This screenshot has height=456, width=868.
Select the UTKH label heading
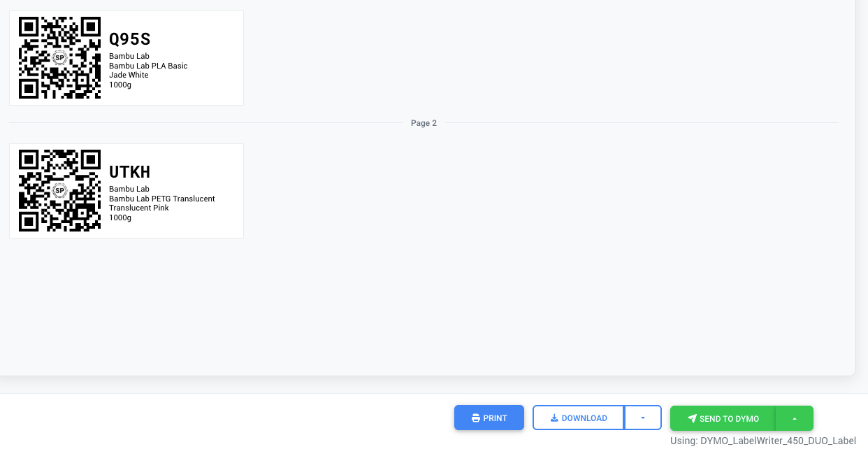pos(130,172)
